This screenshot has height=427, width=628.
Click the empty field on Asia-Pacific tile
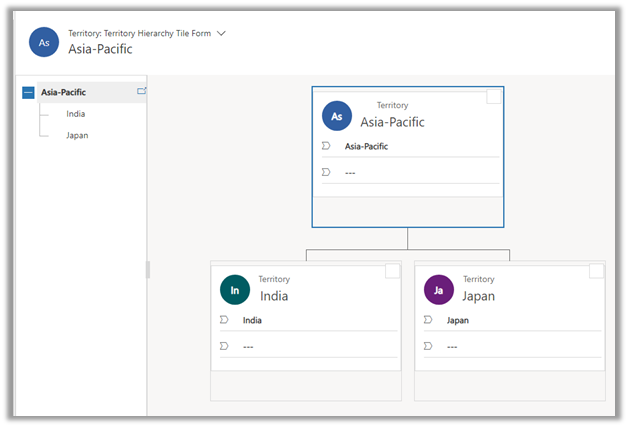pos(350,172)
